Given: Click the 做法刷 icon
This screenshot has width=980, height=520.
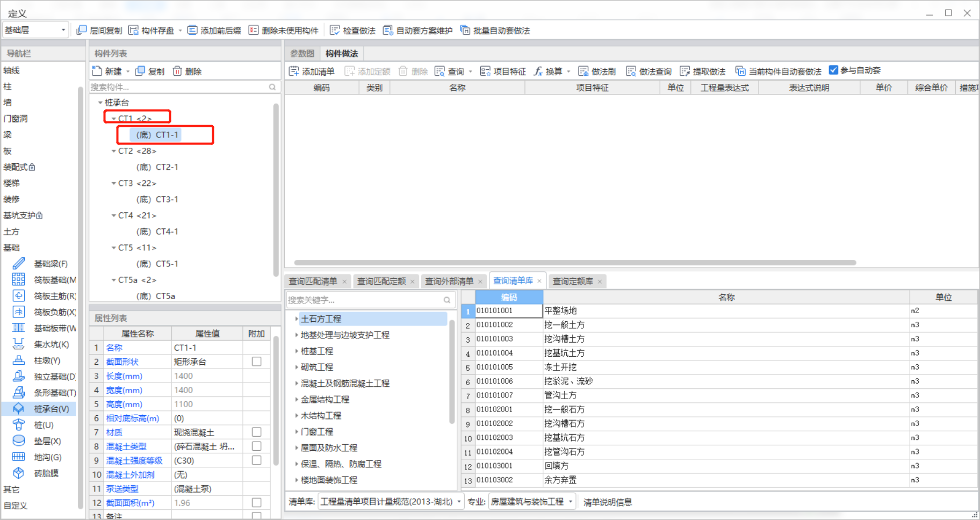Looking at the screenshot, I should tap(583, 71).
